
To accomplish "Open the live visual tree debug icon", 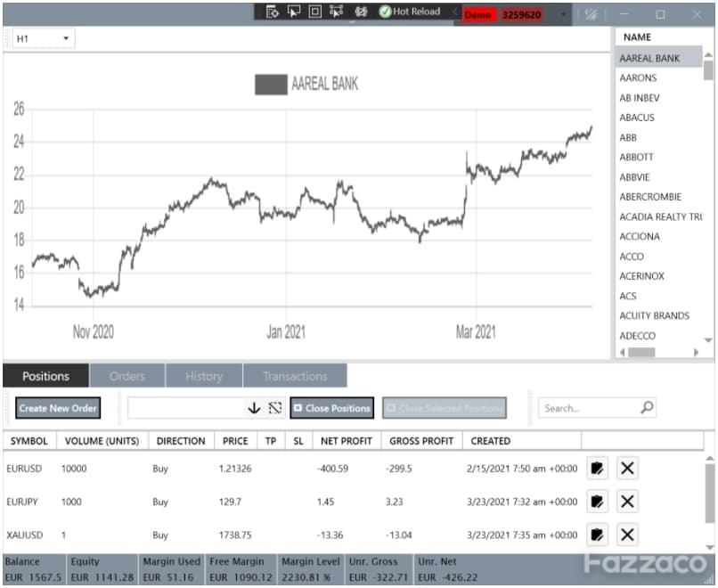I will 272,12.
